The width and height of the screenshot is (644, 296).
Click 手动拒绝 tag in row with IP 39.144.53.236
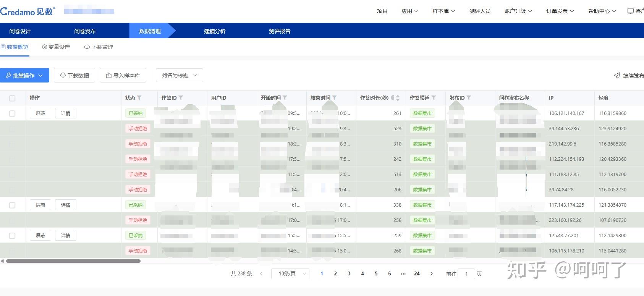(138, 129)
